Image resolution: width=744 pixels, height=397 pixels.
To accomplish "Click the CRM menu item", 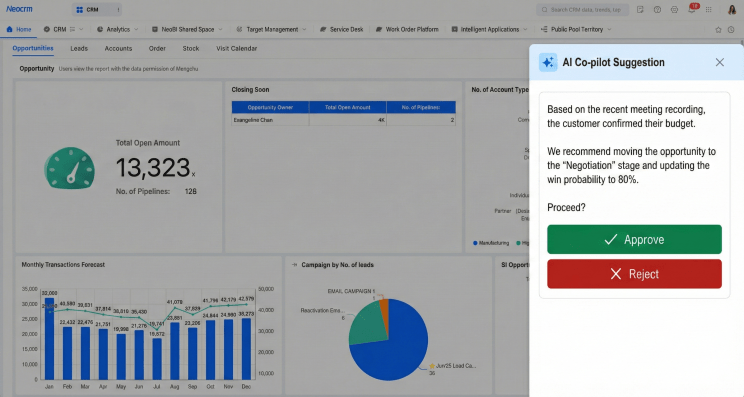I will (x=60, y=29).
